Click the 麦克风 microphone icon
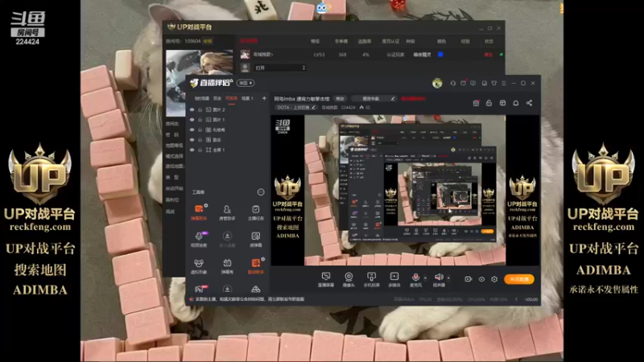Image resolution: width=644 pixels, height=362 pixels. pyautogui.click(x=415, y=279)
